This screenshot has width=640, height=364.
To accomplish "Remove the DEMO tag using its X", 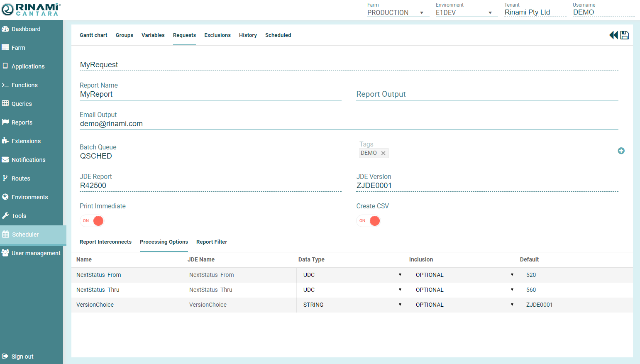I will click(383, 153).
